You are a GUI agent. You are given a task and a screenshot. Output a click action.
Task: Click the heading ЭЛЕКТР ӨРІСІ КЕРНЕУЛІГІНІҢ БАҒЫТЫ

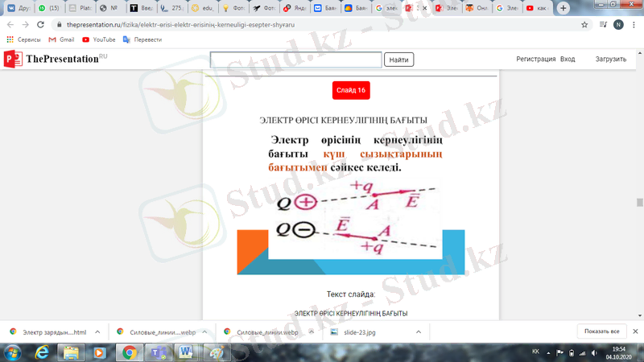pyautogui.click(x=344, y=120)
